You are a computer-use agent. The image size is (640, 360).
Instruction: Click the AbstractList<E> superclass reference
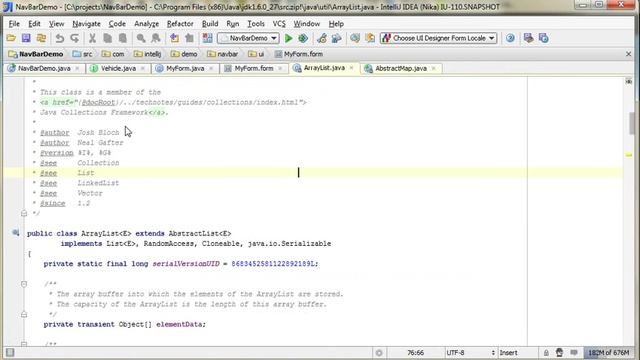coord(200,233)
